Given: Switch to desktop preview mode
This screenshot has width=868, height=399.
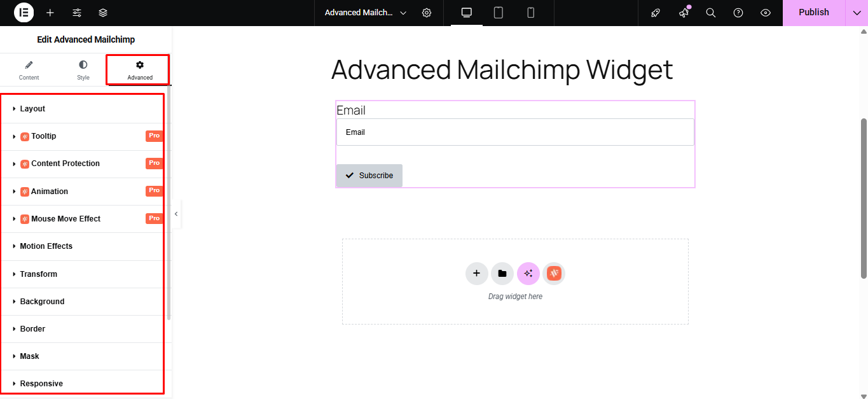Looking at the screenshot, I should (x=467, y=13).
